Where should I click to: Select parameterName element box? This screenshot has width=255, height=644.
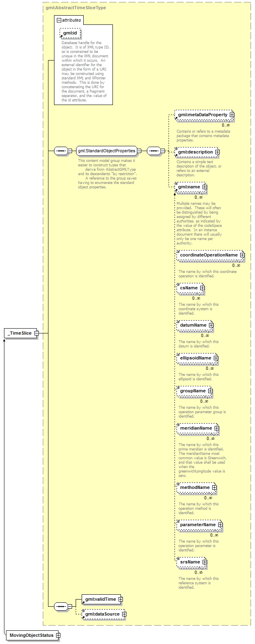199,525
